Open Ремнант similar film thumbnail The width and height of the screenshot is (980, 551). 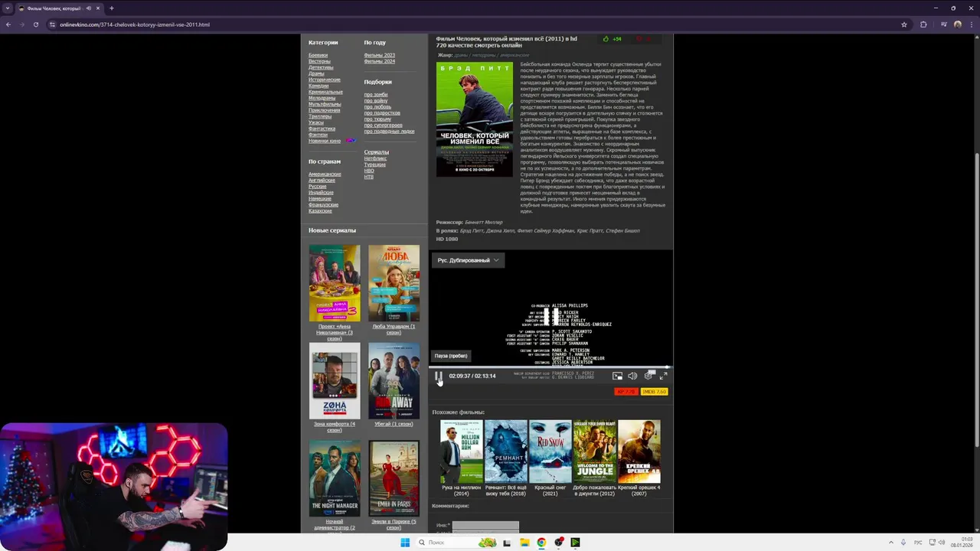click(505, 452)
